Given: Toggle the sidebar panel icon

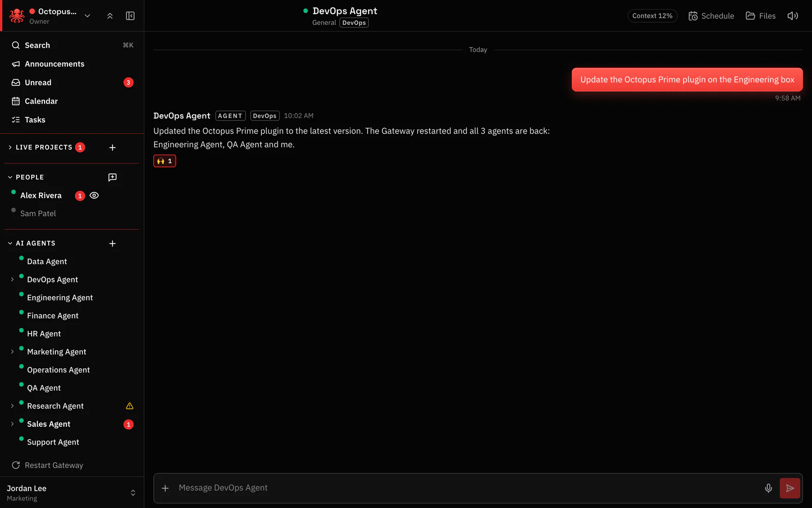Looking at the screenshot, I should [130, 16].
